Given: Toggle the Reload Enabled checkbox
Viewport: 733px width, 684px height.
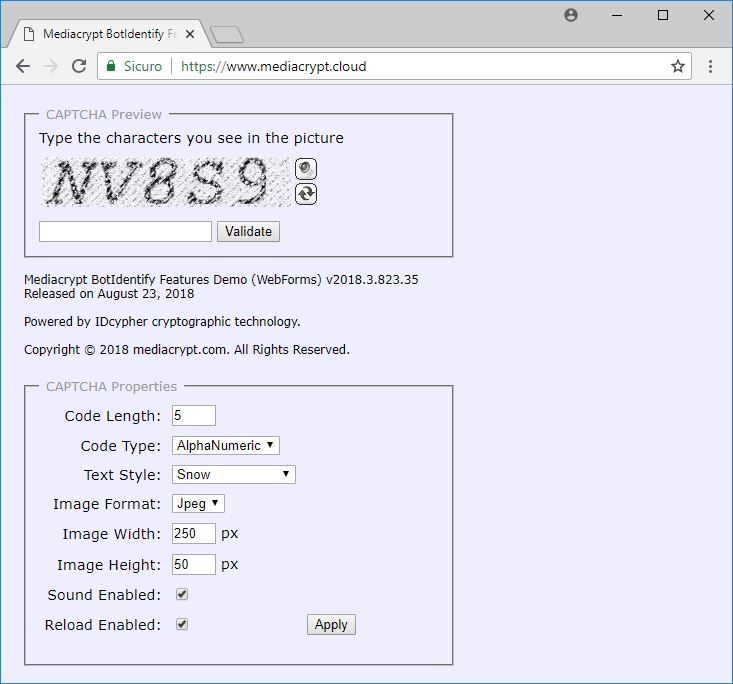Looking at the screenshot, I should click(182, 624).
